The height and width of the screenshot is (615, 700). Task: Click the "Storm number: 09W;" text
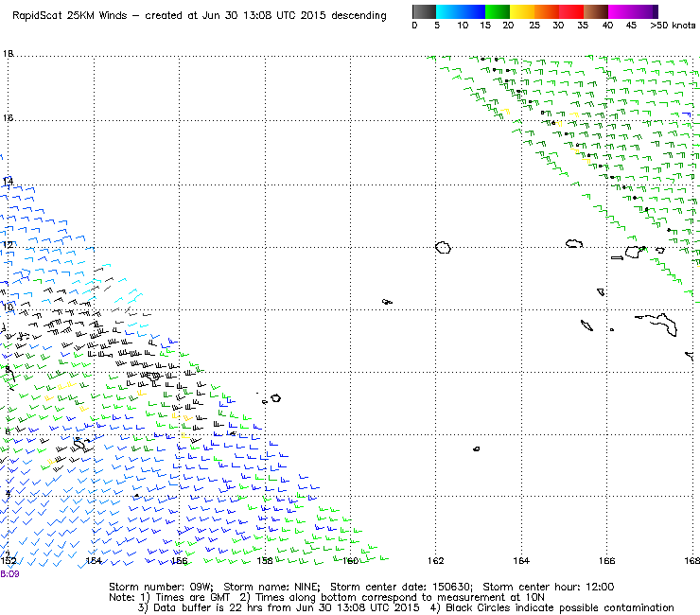(161, 587)
